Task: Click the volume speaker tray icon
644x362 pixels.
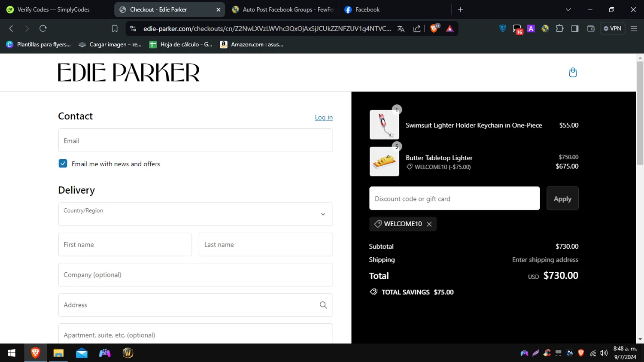Action: (x=604, y=353)
